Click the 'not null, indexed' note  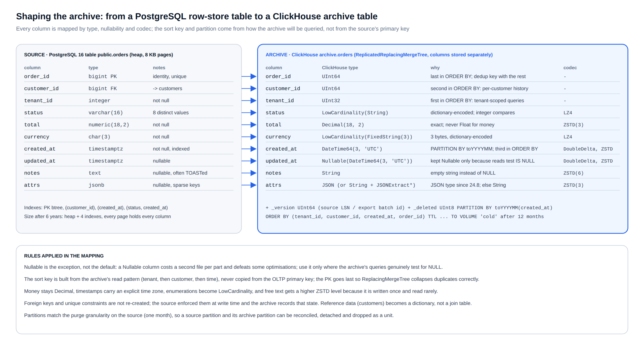click(171, 149)
